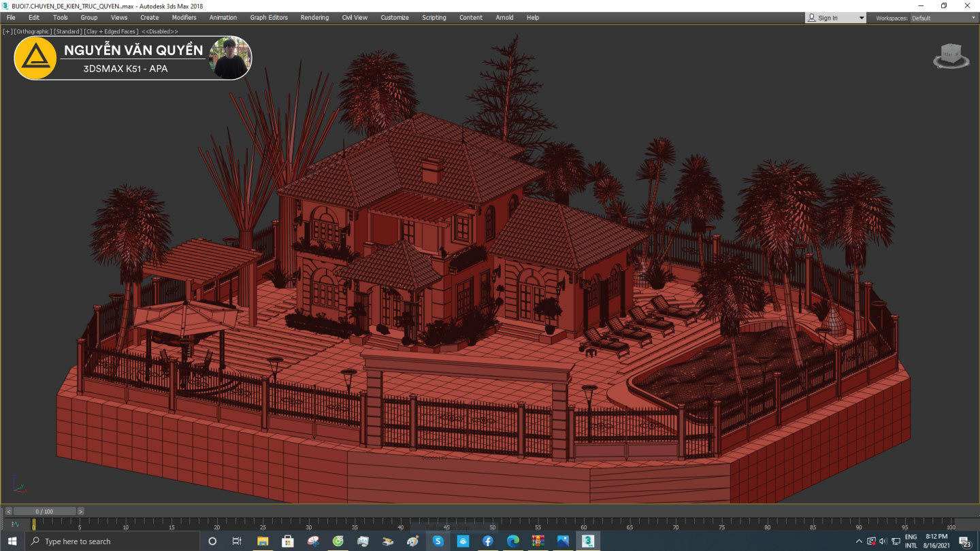Click the next frame arrow on the time slider
Screen dimensions: 980x551
click(80, 512)
